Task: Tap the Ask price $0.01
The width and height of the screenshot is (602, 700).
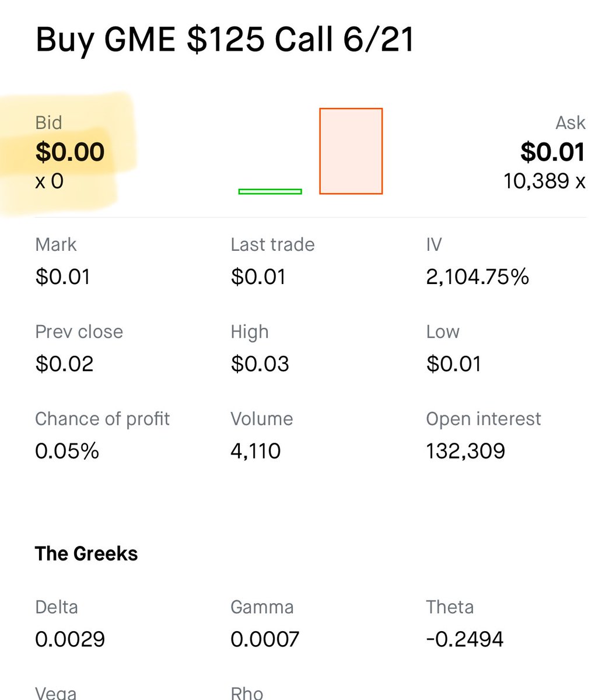Action: pos(552,152)
